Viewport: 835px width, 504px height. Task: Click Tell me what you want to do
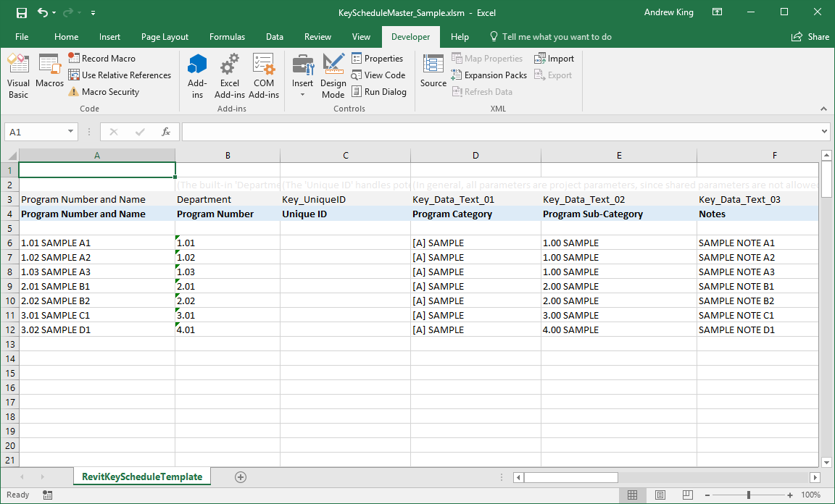pos(551,37)
